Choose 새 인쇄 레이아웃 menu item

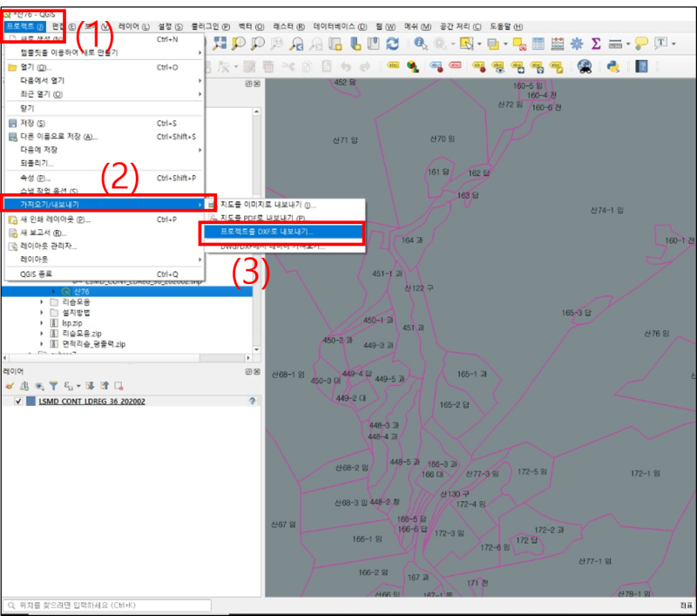[x=105, y=220]
